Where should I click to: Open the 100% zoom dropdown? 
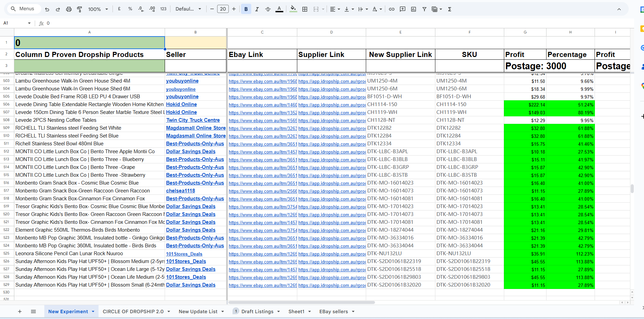tap(98, 9)
